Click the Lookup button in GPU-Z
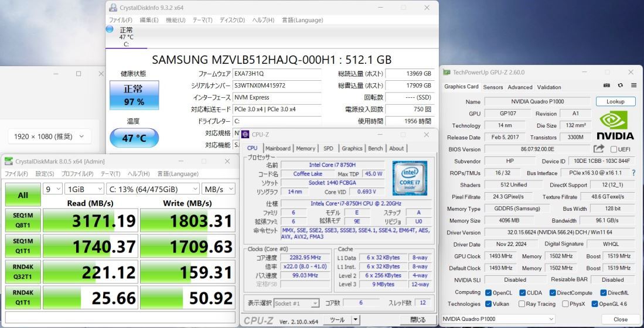Image resolution: width=644 pixels, height=328 pixels. coord(615,101)
